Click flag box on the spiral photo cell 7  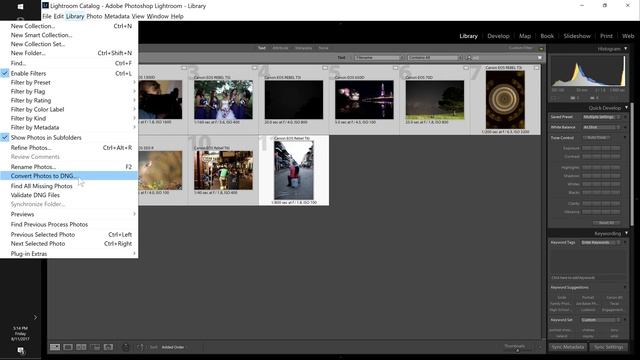pos(536,68)
